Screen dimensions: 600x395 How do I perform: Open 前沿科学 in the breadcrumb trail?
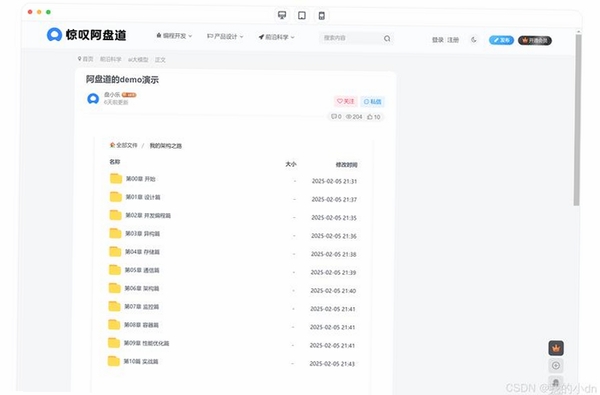111,59
